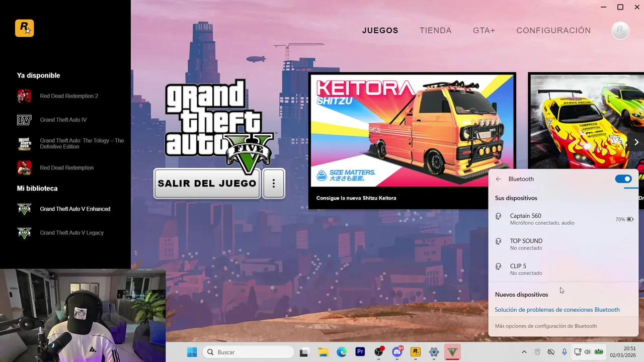Screen dimensions: 644x362
Task: Click the battery tray icon
Action: 599,352
